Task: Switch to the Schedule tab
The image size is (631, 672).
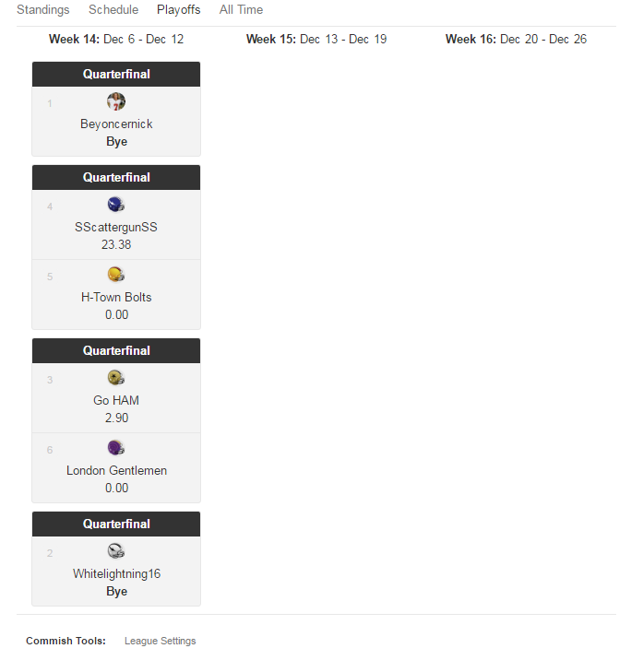Action: pos(113,10)
